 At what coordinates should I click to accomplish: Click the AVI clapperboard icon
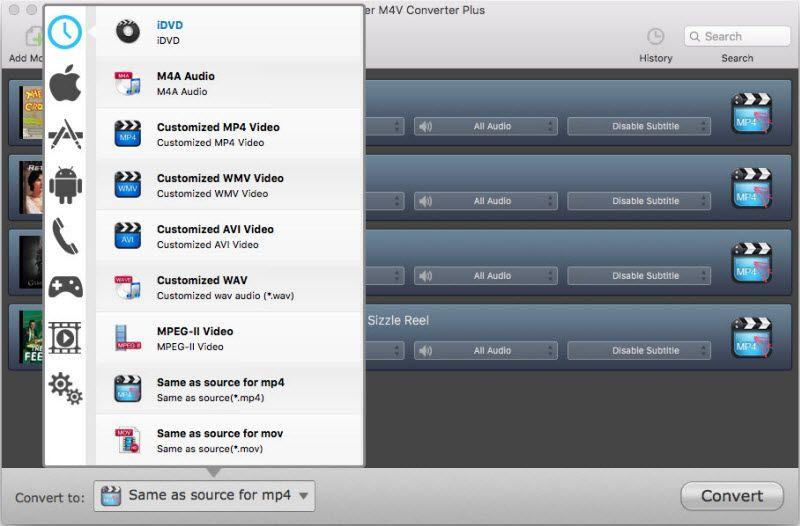[x=128, y=236]
